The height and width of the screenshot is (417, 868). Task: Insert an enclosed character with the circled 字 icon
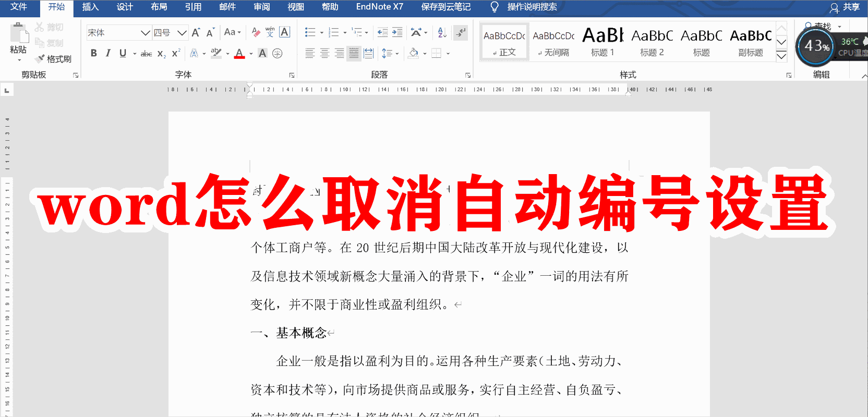coord(278,53)
